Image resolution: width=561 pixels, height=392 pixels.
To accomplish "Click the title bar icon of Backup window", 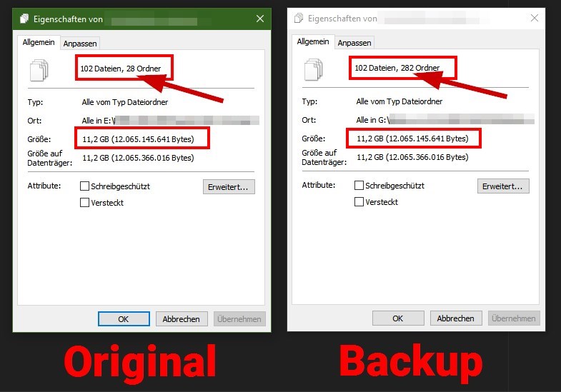I will point(299,18).
